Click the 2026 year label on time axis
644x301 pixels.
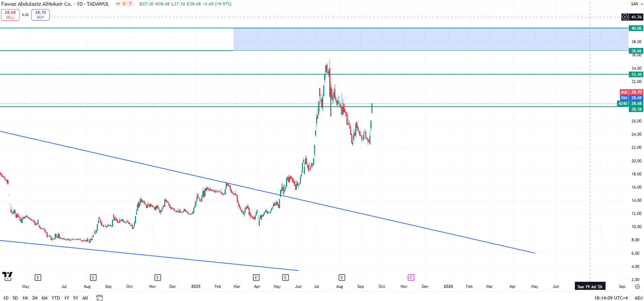click(x=448, y=286)
